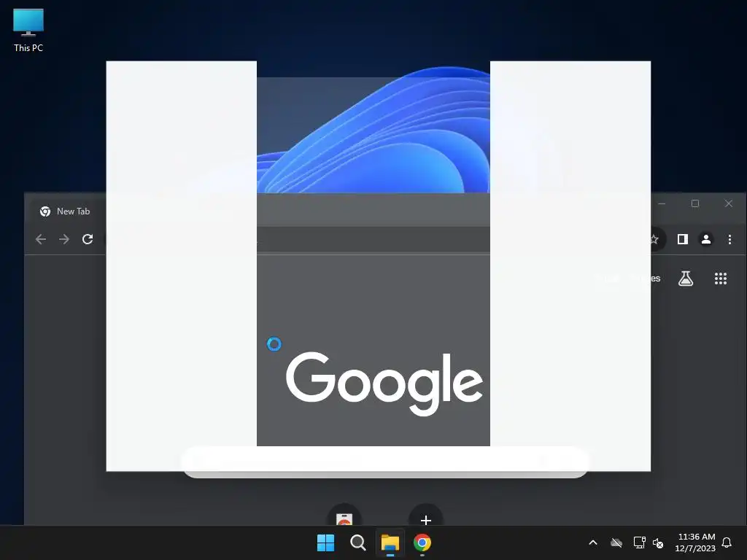Open the Chrome profile avatar
The image size is (747, 560).
click(x=706, y=239)
